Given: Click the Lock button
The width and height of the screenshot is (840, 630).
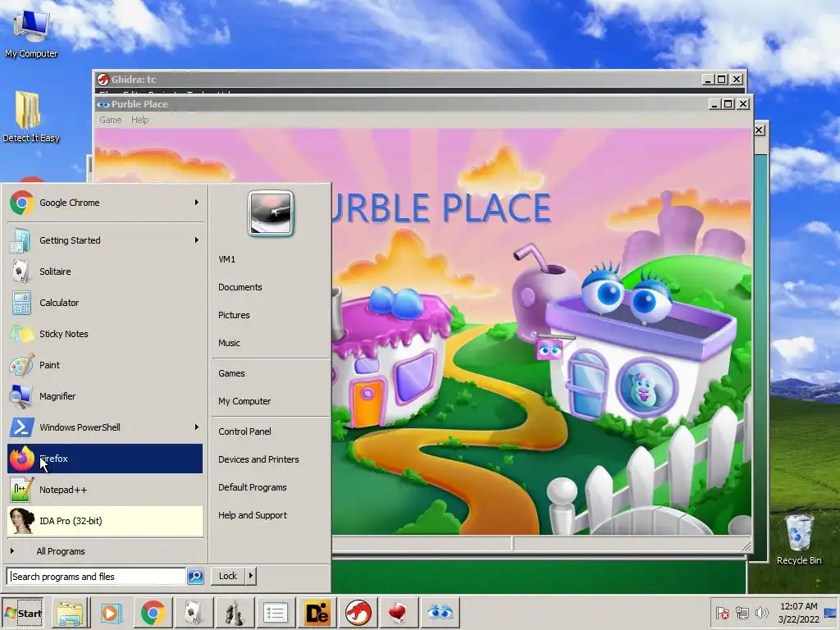Looking at the screenshot, I should pos(228,576).
